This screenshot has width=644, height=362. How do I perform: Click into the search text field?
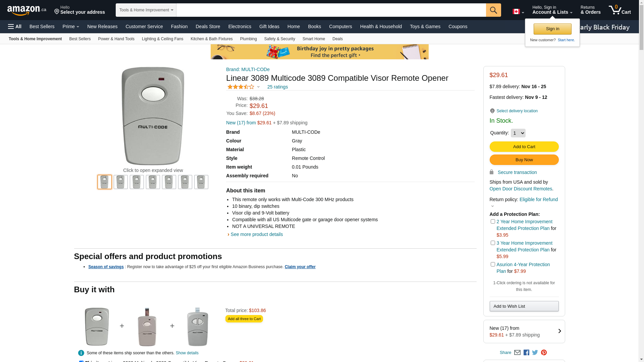(x=331, y=10)
